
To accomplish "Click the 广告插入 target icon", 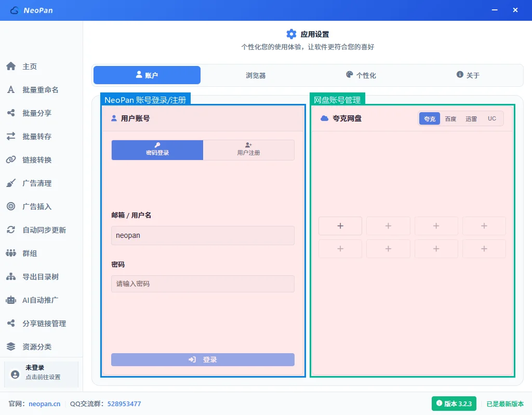I will [x=11, y=206].
